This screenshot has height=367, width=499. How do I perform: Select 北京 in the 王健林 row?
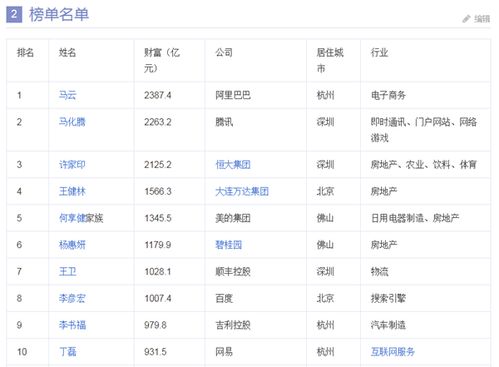[x=325, y=191]
